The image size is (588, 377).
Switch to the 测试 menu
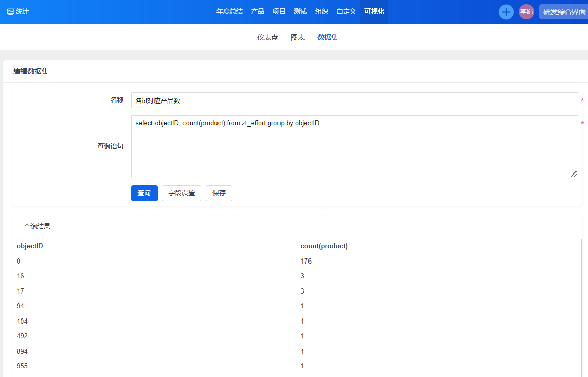coord(300,12)
